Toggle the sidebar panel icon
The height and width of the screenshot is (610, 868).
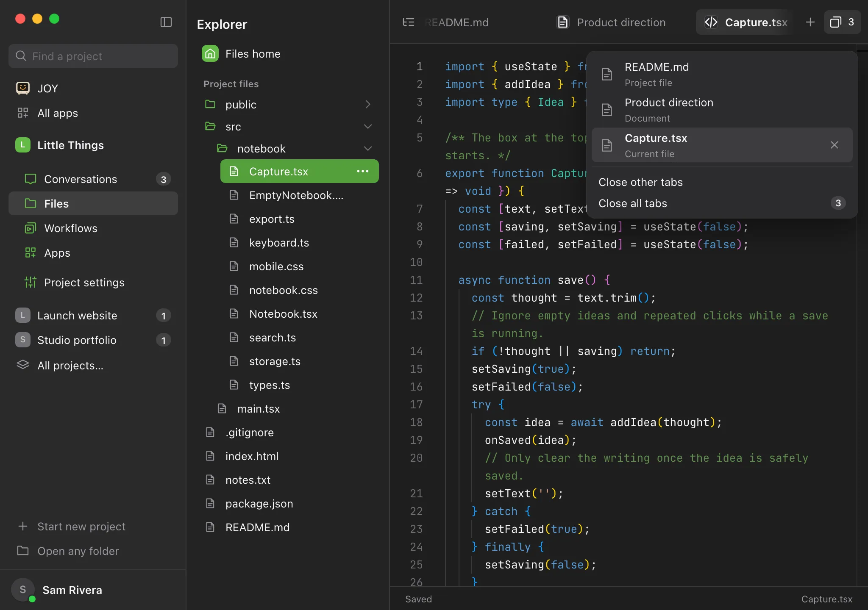[166, 22]
